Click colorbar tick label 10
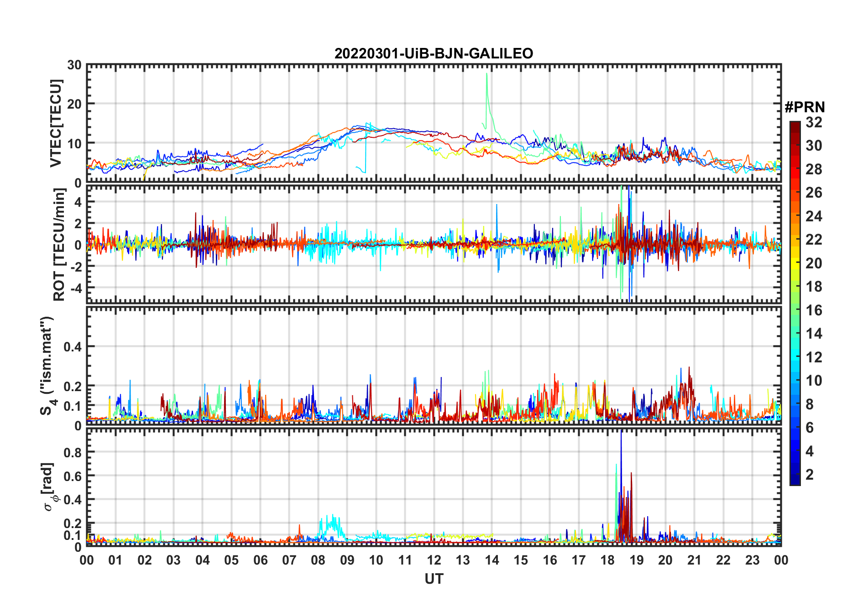The image size is (868, 607). click(x=814, y=381)
